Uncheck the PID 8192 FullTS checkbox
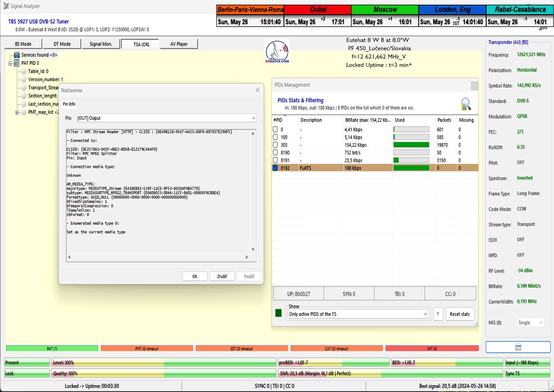This screenshot has width=554, height=392. click(x=276, y=168)
